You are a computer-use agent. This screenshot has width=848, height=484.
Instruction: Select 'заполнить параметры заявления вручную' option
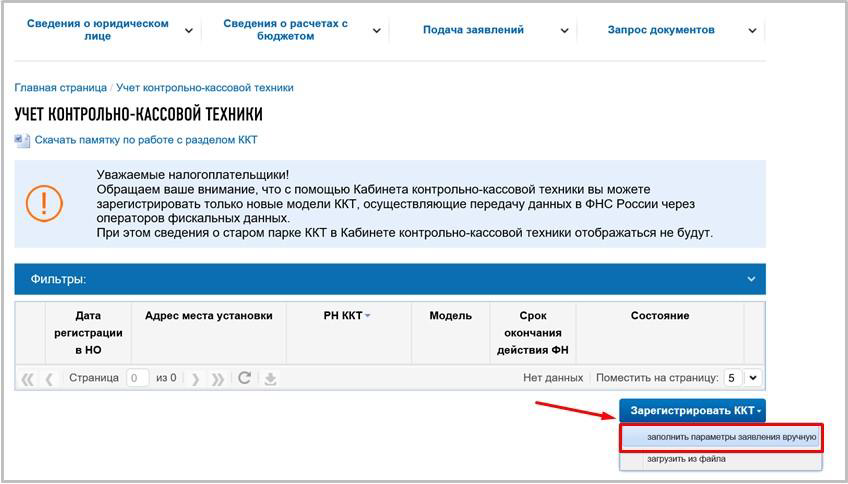click(721, 437)
